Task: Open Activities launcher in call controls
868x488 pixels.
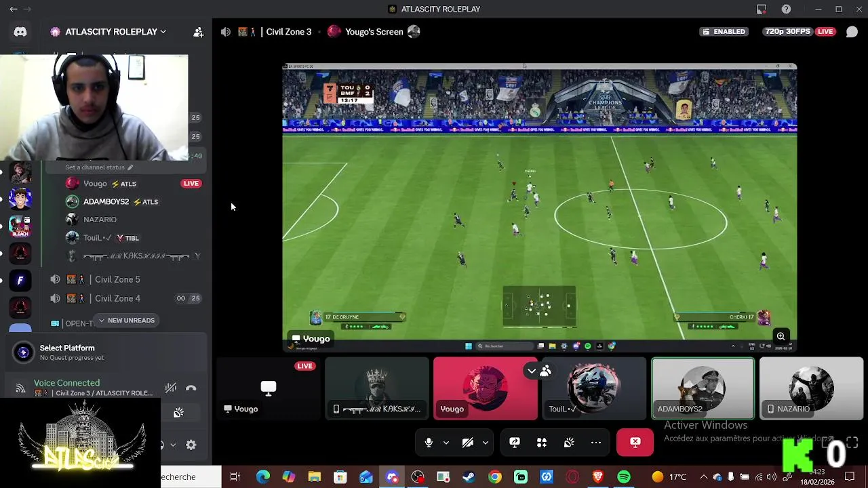Action: click(541, 443)
